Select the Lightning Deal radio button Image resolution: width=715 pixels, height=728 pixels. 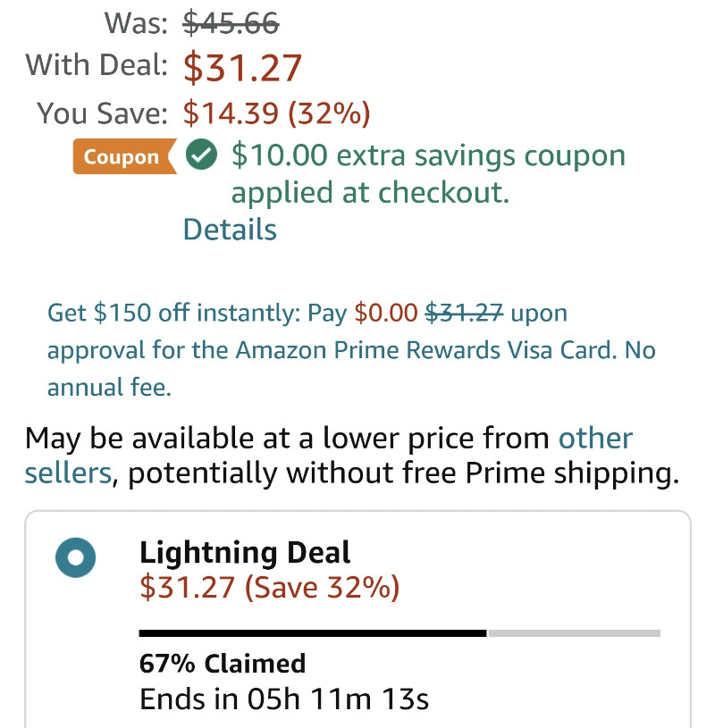[x=75, y=557]
